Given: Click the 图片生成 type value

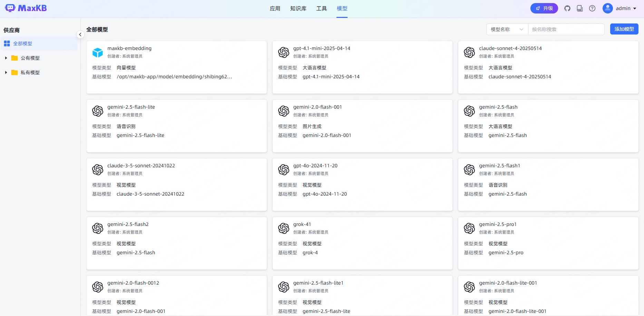Looking at the screenshot, I should [312, 126].
